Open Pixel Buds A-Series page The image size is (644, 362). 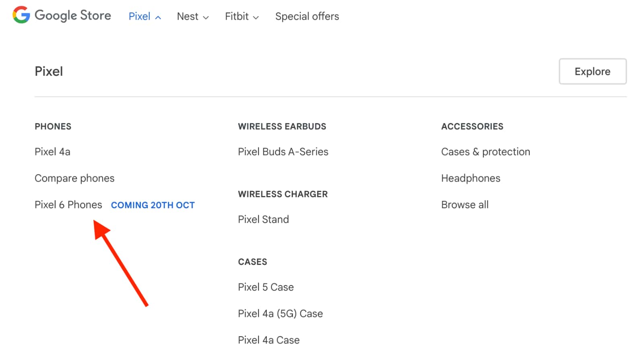click(x=283, y=152)
